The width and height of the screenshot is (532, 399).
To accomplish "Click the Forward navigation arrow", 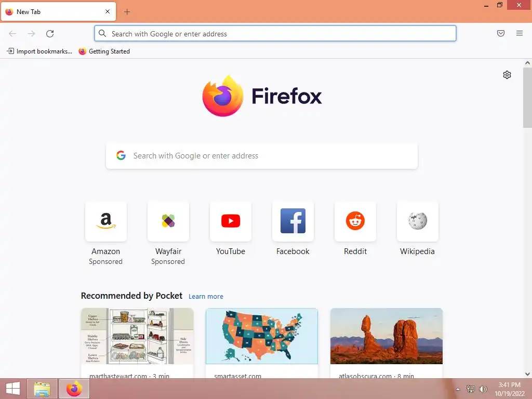I will point(31,34).
